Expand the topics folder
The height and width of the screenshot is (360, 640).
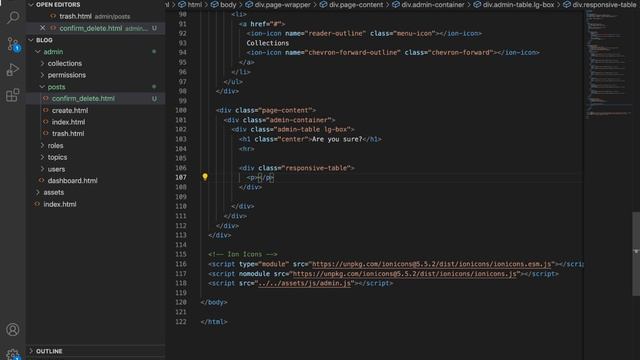(42, 157)
